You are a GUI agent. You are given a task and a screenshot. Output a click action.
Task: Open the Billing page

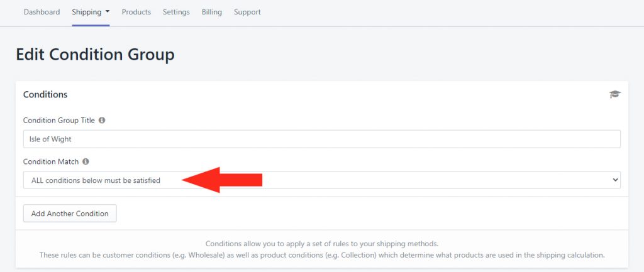pyautogui.click(x=212, y=12)
